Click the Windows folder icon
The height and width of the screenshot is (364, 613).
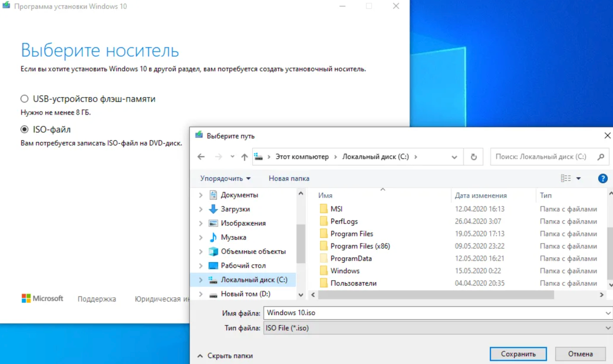324,271
